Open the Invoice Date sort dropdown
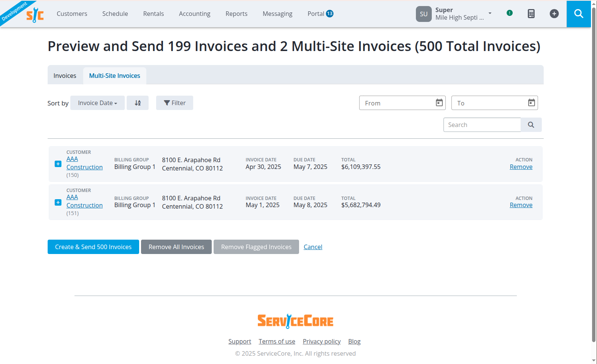597x364 pixels. [98, 103]
